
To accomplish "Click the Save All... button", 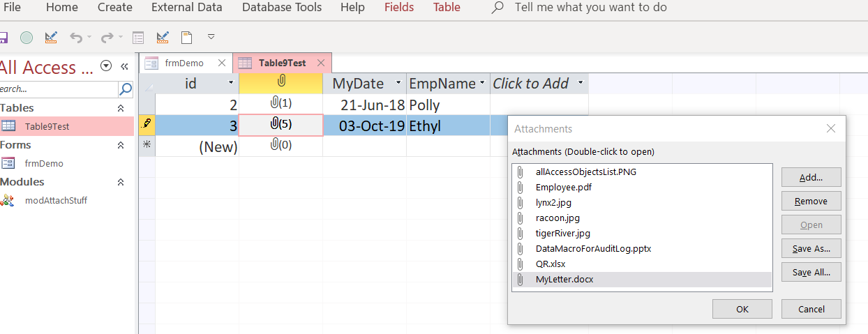I will pos(811,272).
